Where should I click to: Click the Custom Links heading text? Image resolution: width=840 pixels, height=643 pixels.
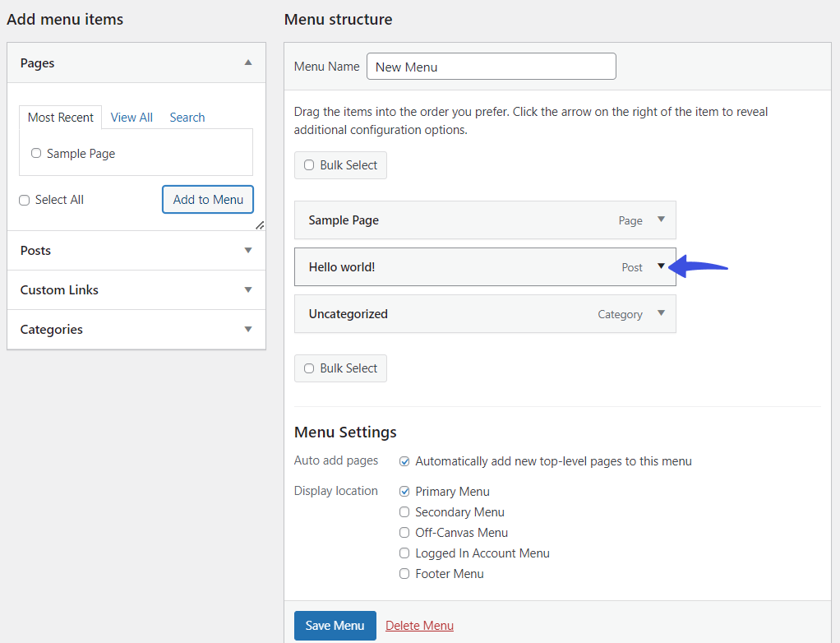click(x=59, y=290)
